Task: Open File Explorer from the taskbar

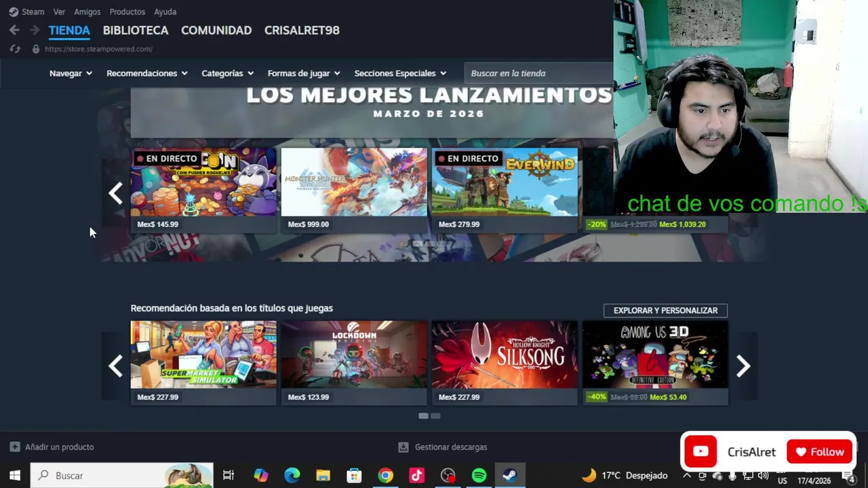Action: click(x=323, y=475)
